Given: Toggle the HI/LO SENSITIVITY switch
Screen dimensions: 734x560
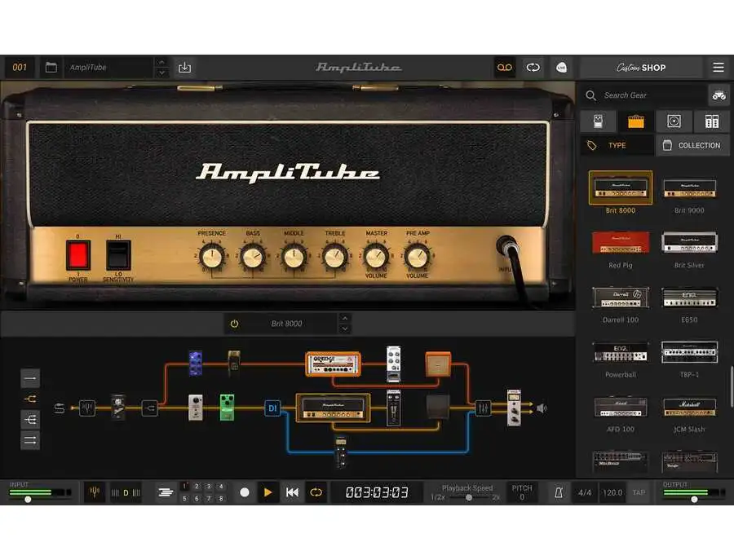Looking at the screenshot, I should pyautogui.click(x=118, y=255).
